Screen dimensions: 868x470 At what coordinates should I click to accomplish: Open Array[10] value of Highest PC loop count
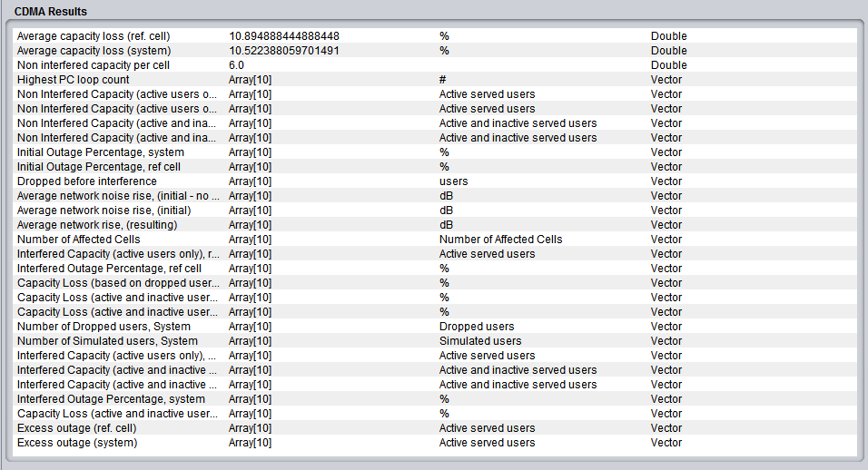click(251, 80)
